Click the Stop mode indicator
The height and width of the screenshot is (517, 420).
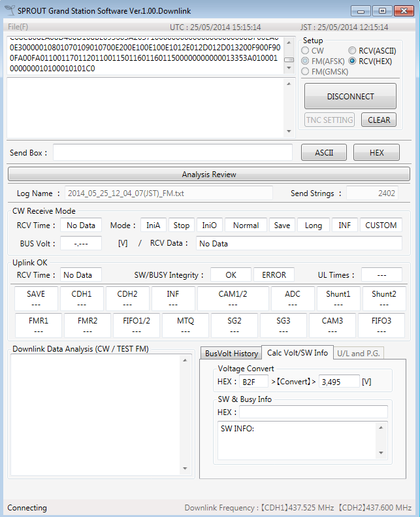[182, 225]
